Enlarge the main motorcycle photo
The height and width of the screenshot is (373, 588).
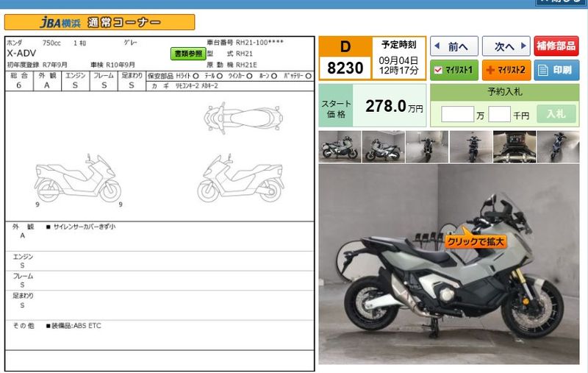(x=449, y=264)
